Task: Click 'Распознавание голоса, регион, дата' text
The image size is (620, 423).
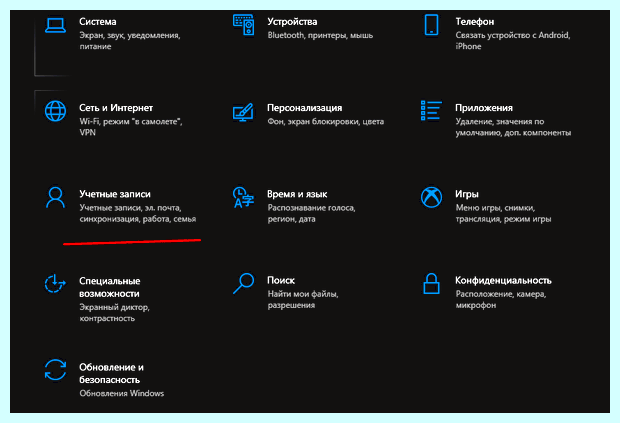Action: (312, 213)
